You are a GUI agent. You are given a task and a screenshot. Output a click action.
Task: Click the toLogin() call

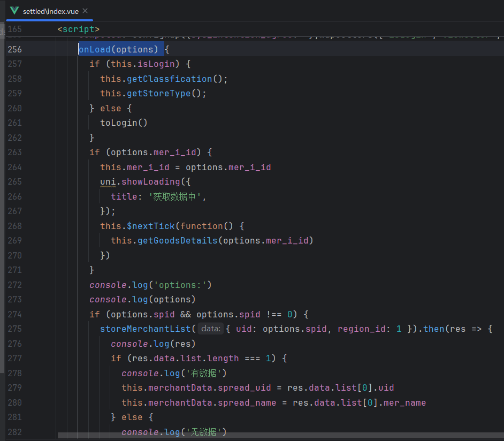124,123
